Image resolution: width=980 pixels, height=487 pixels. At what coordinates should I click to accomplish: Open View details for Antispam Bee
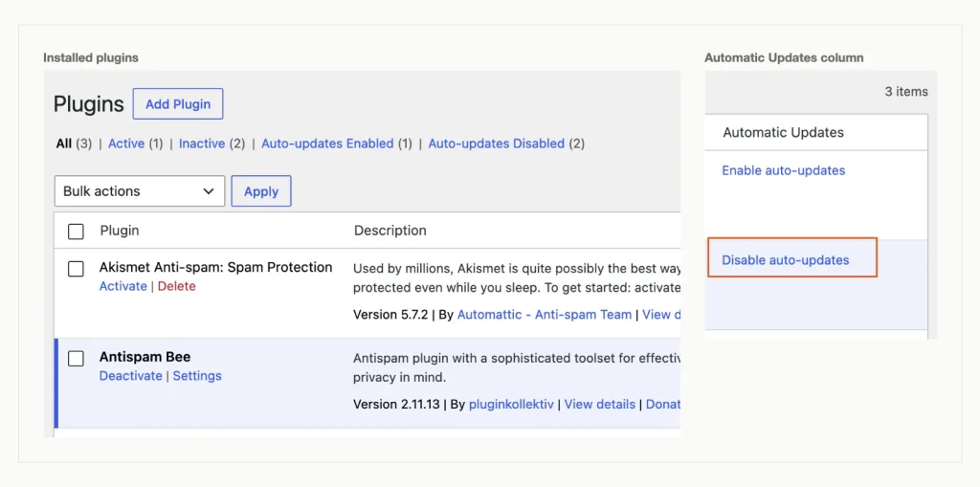(x=599, y=405)
